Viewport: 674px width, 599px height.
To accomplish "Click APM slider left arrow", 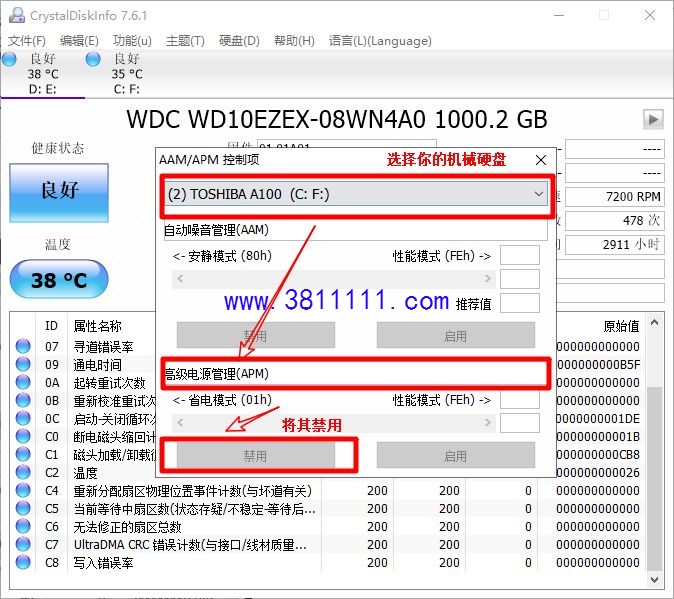I will point(180,423).
